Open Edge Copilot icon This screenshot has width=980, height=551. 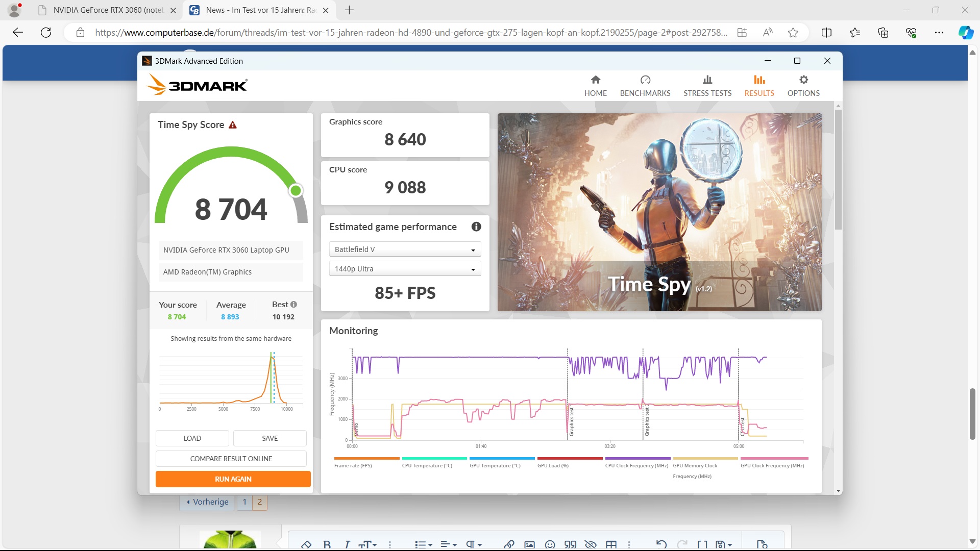[x=965, y=33]
